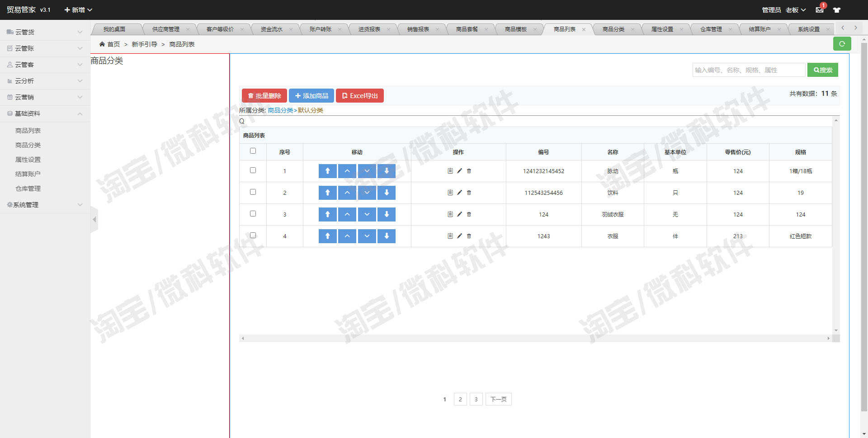Expand the 系统管理 sidebar menu

pyautogui.click(x=45, y=205)
